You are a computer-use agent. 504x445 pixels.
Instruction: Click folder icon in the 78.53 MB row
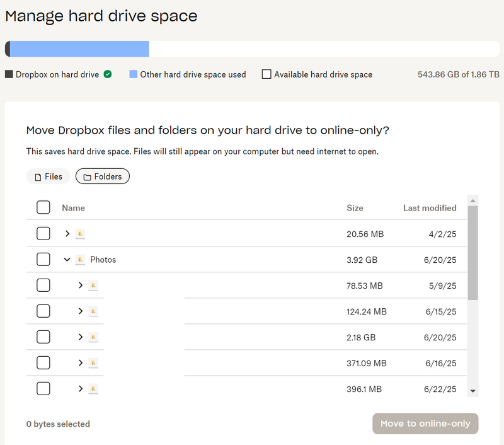93,286
